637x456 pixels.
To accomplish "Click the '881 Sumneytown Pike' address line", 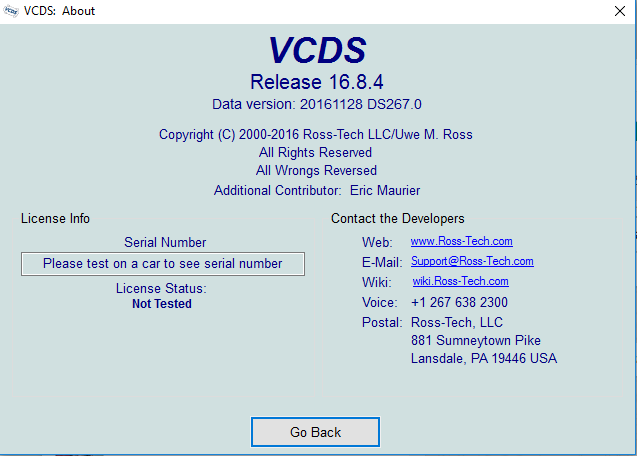I will pyautogui.click(x=476, y=340).
